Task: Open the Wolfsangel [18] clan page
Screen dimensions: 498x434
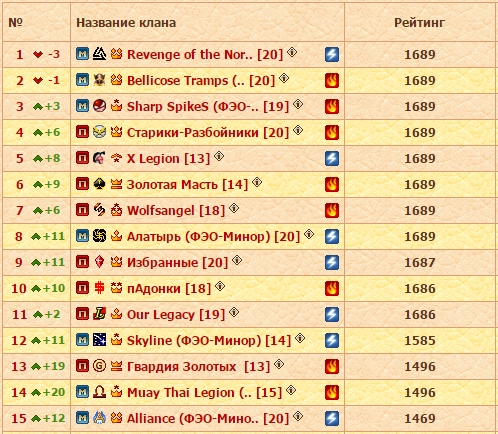Action: 176,211
